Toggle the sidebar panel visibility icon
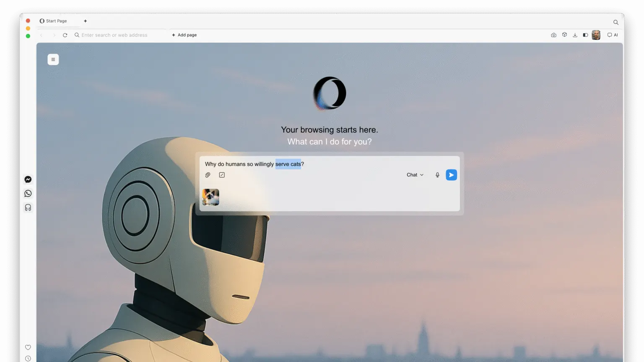 [x=585, y=35]
